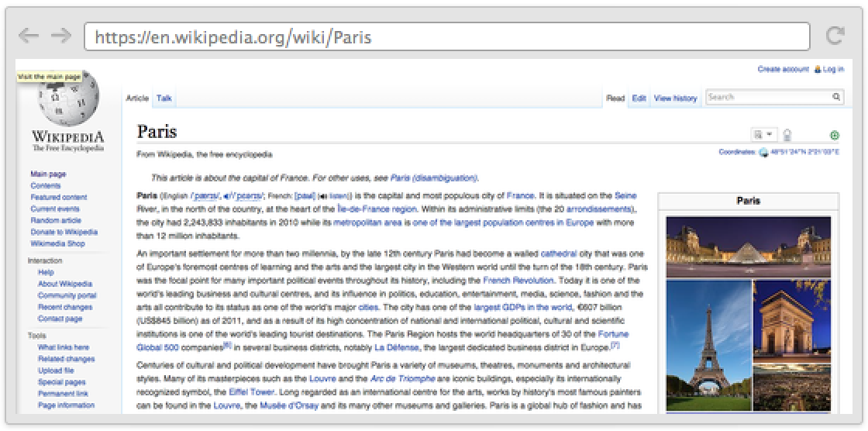Open the View history tab

tap(675, 98)
